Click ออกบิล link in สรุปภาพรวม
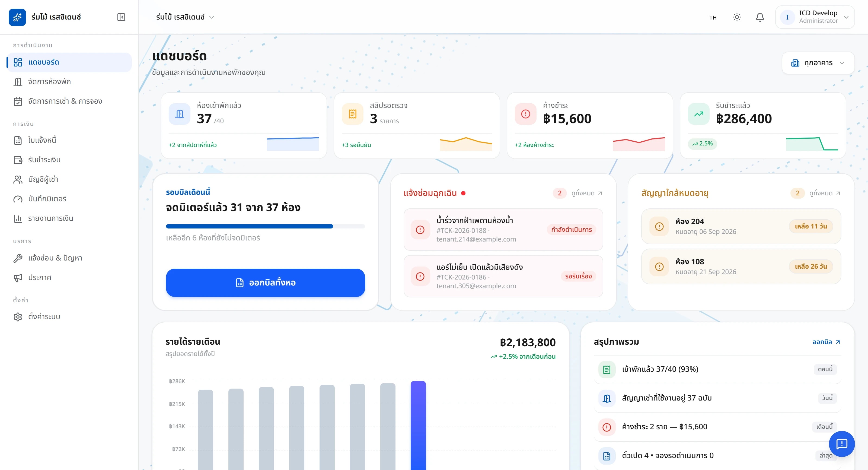Screen dimensions: 868x470 tap(826, 342)
